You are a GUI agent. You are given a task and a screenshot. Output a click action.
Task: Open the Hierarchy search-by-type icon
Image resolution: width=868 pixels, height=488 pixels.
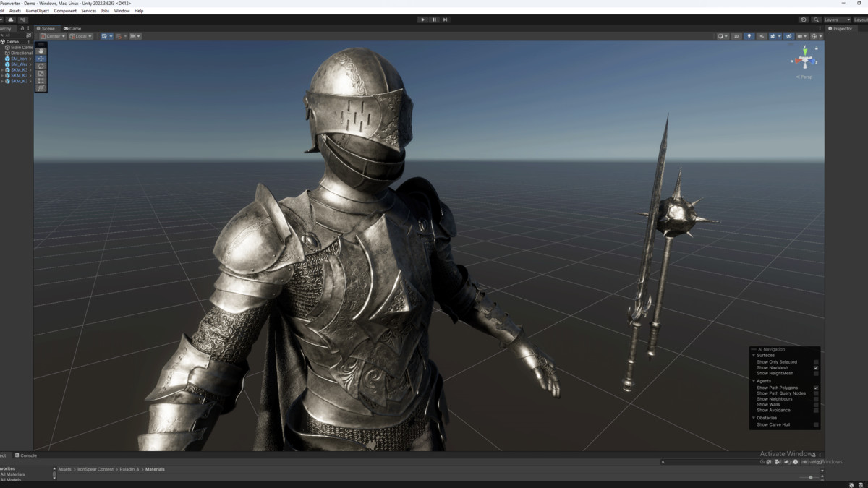click(28, 35)
